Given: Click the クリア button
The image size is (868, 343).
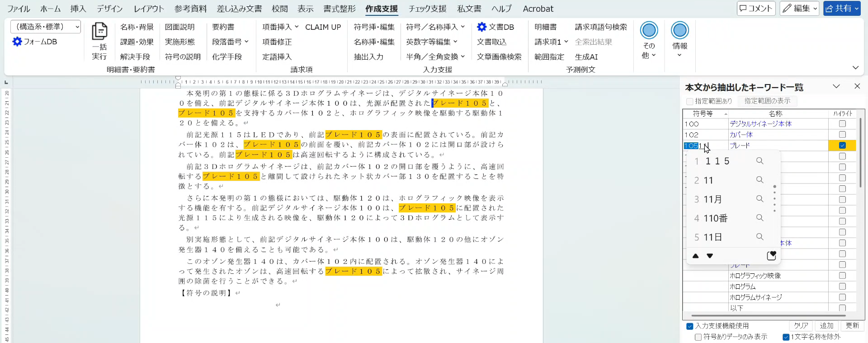Looking at the screenshot, I should pos(801,326).
